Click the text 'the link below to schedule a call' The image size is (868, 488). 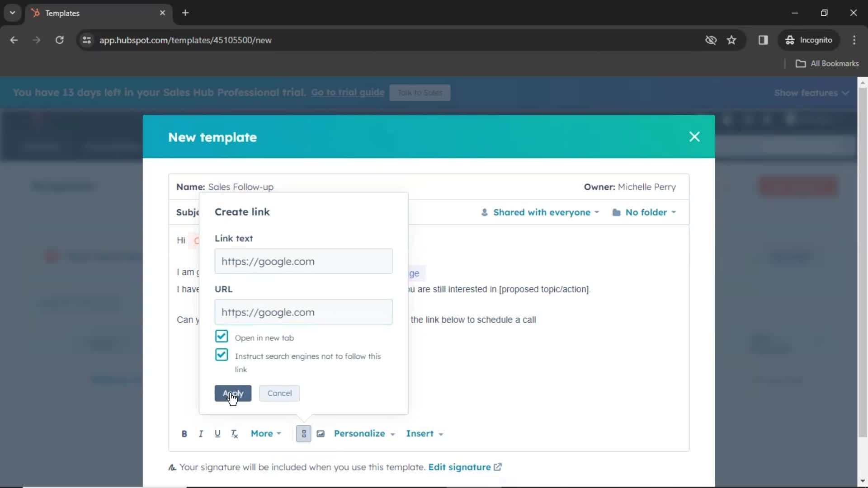(x=473, y=320)
